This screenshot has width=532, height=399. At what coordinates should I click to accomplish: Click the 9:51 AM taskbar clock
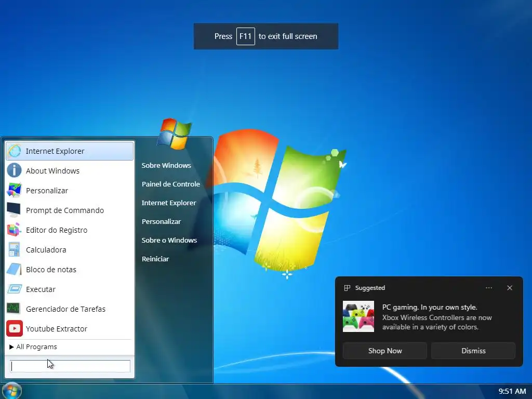click(512, 391)
